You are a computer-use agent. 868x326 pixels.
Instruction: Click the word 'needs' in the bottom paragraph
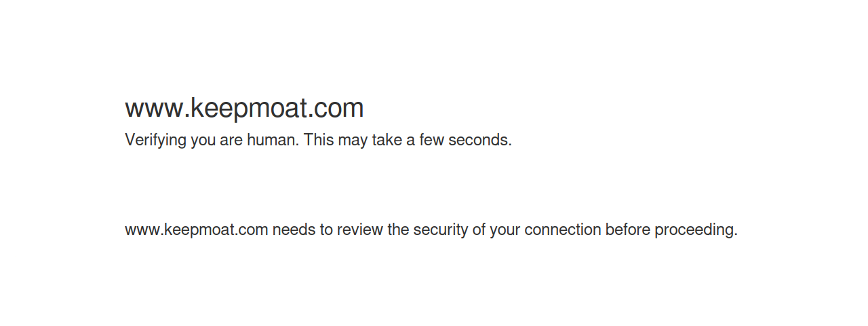[294, 230]
